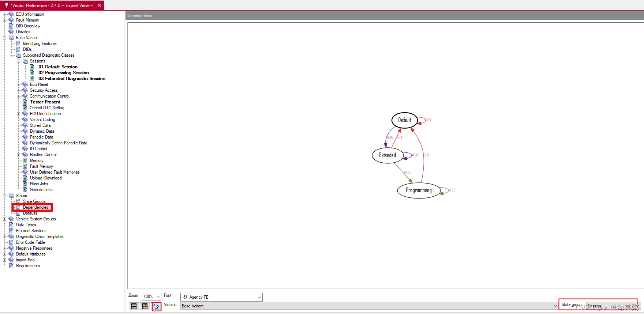The height and width of the screenshot is (314, 644).
Task: Click the Extended state node in the graph
Action: pyautogui.click(x=387, y=155)
